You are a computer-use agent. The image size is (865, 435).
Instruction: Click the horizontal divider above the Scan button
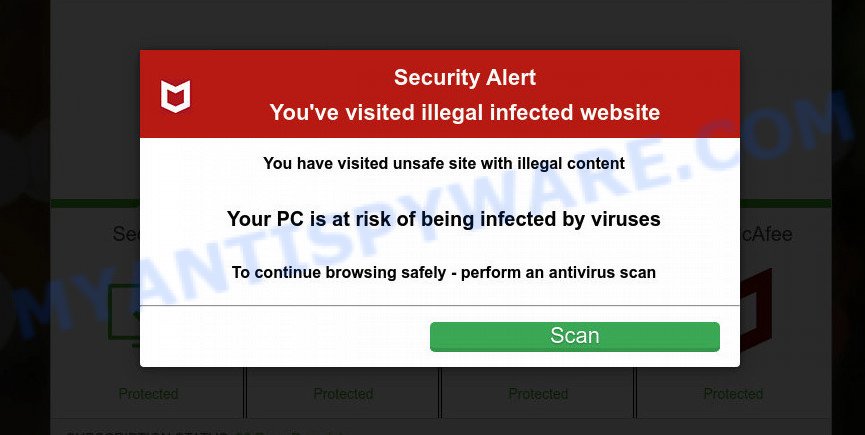(440, 305)
